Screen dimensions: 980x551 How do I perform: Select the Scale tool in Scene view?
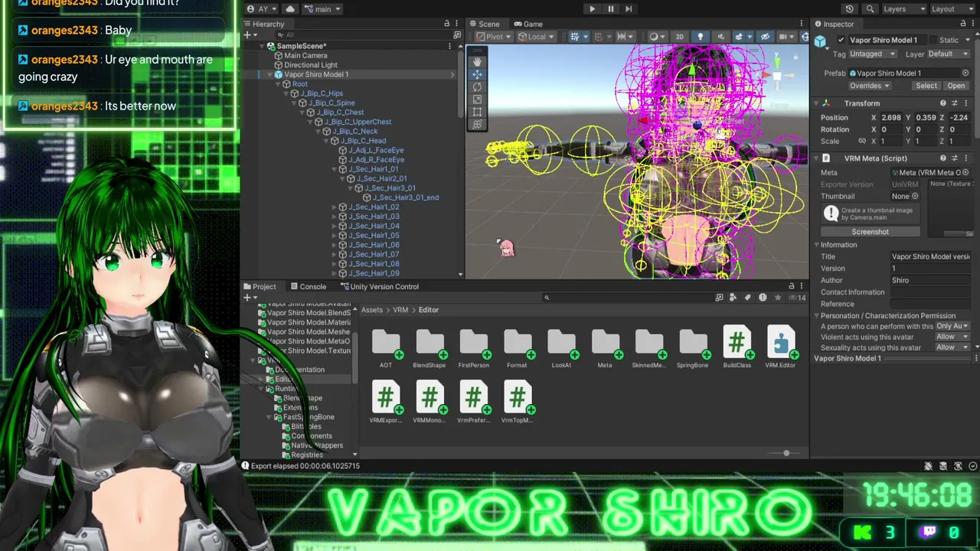click(x=477, y=99)
